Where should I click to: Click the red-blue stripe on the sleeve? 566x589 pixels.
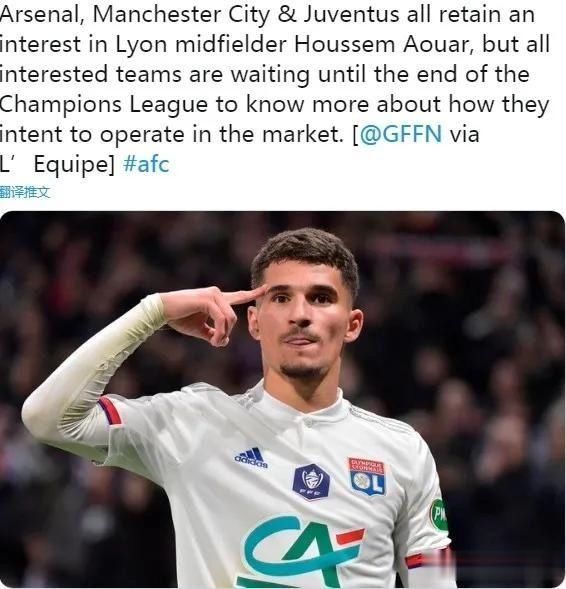(x=110, y=411)
